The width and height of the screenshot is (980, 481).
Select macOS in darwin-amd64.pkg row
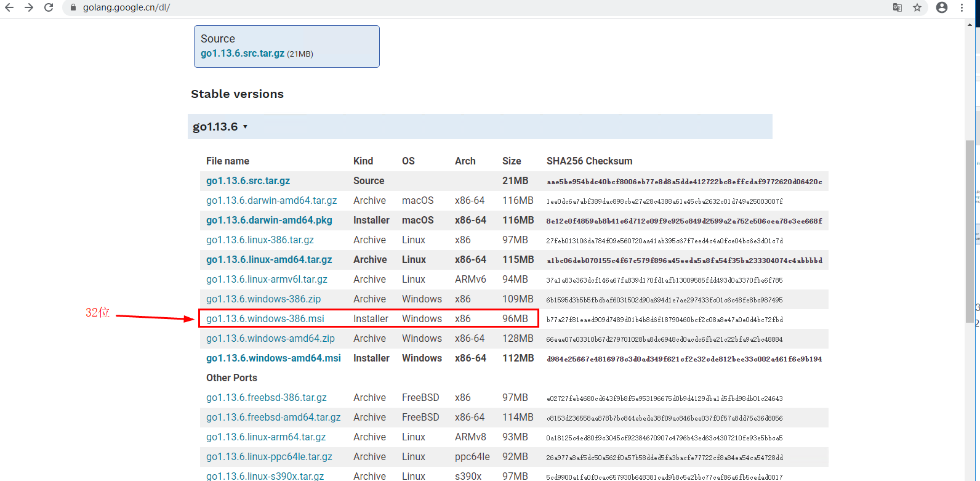418,220
